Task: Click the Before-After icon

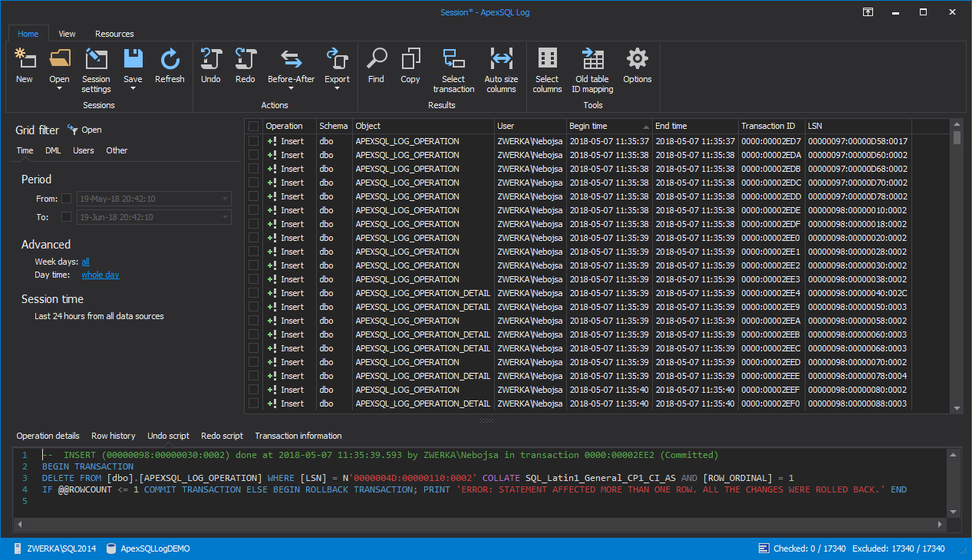Action: 291,59
